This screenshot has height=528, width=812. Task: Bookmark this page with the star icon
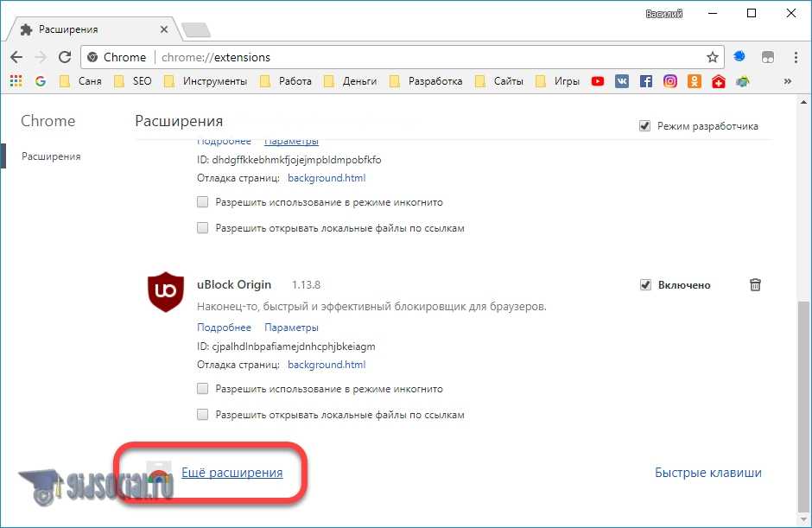pos(712,57)
